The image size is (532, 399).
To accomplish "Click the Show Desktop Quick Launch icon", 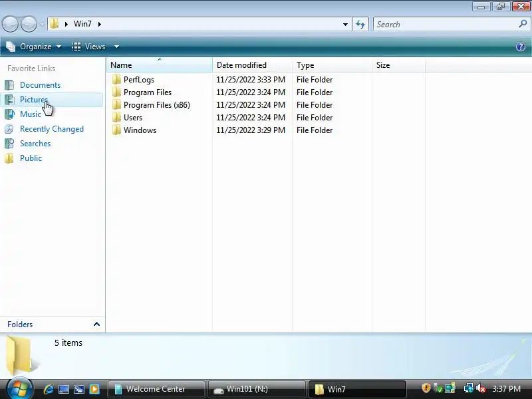I will click(x=64, y=389).
